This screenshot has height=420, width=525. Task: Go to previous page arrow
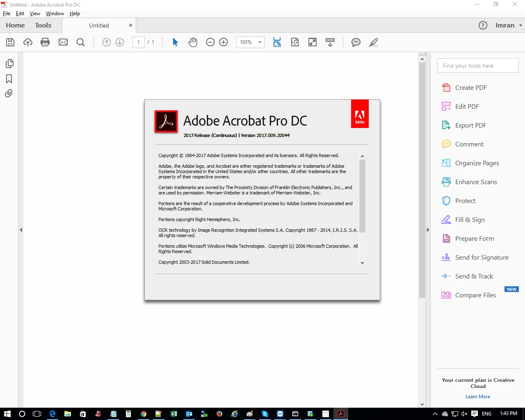tap(107, 42)
